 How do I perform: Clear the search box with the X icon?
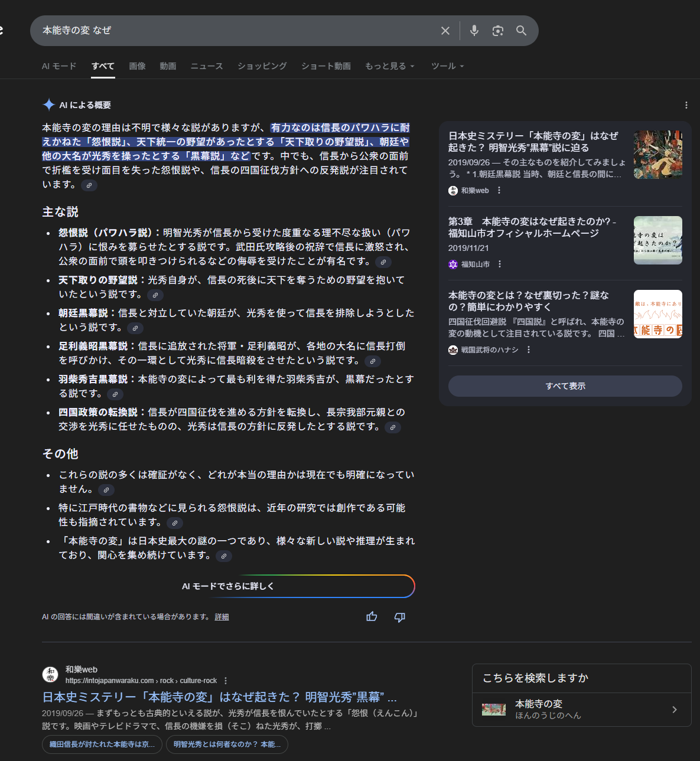445,31
